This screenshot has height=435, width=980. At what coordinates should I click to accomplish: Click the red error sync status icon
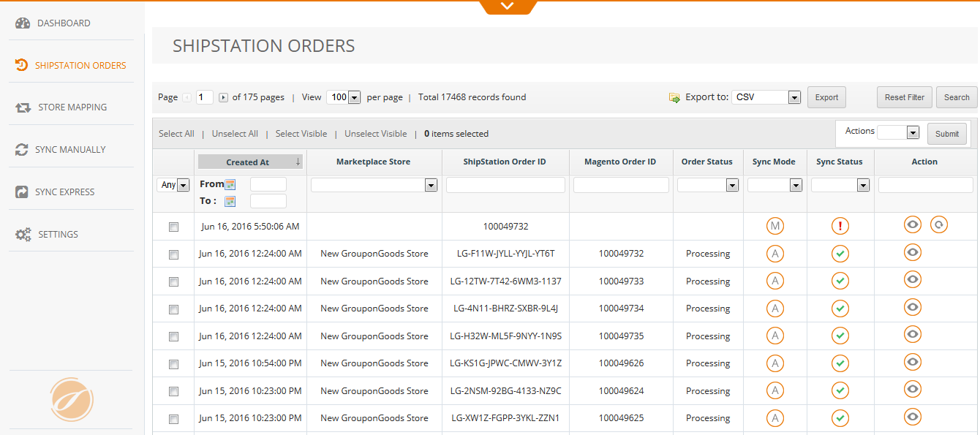point(840,226)
